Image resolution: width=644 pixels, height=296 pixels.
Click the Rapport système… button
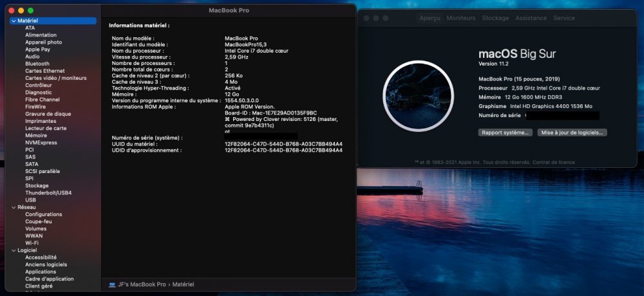coord(505,133)
